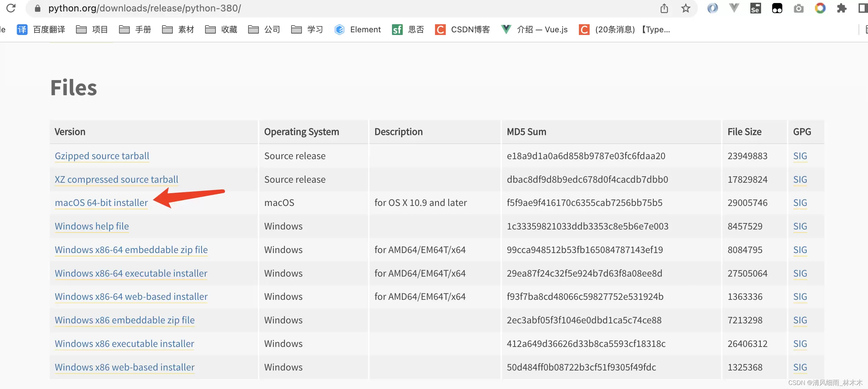Bookmark this page with the star icon
The height and width of the screenshot is (389, 868).
pyautogui.click(x=685, y=8)
